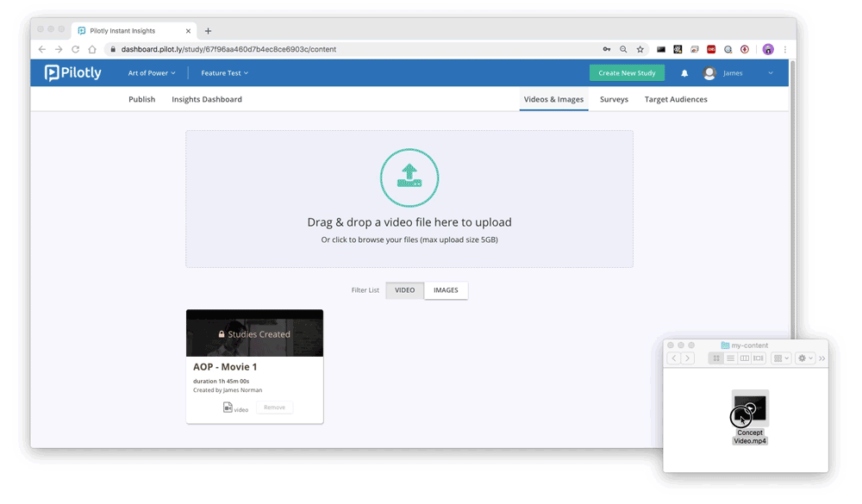Viewport: 862px width, 504px height.
Task: Switch Finder to list view
Action: (x=730, y=358)
